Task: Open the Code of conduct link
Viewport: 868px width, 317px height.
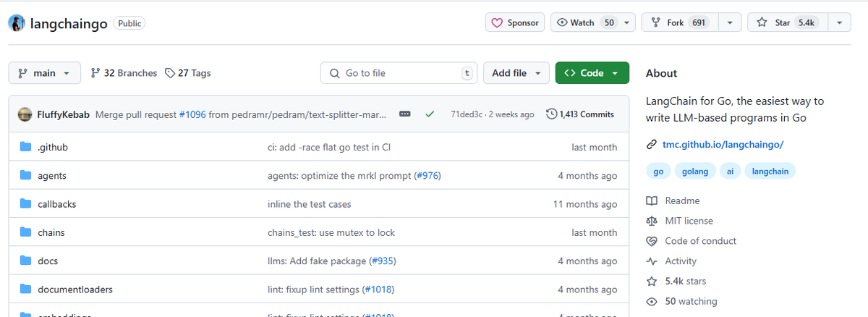Action: [x=700, y=241]
